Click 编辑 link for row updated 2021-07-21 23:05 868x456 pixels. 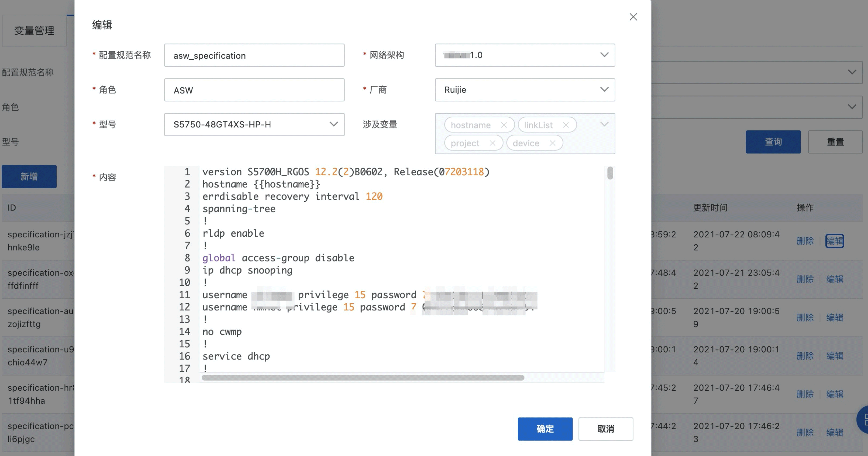click(x=835, y=279)
